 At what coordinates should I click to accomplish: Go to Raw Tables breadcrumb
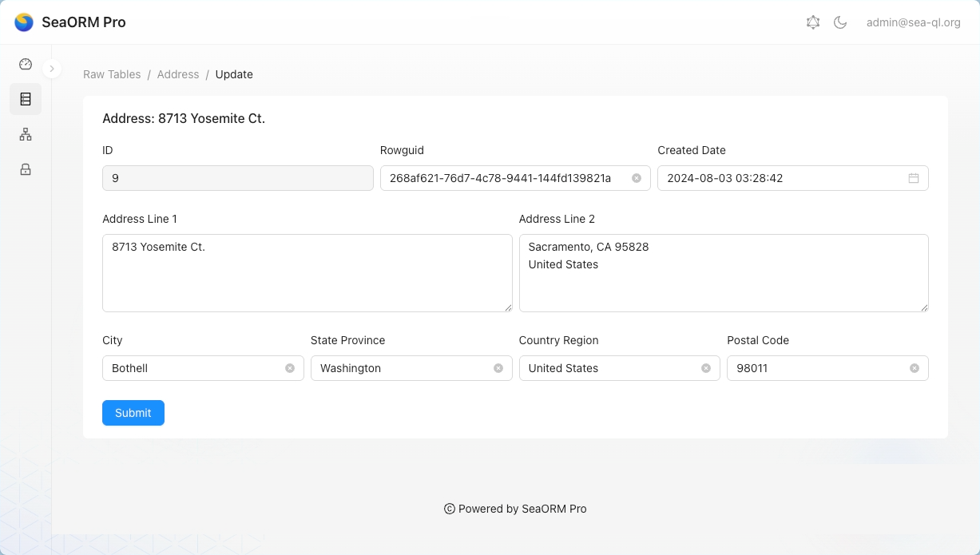point(112,74)
